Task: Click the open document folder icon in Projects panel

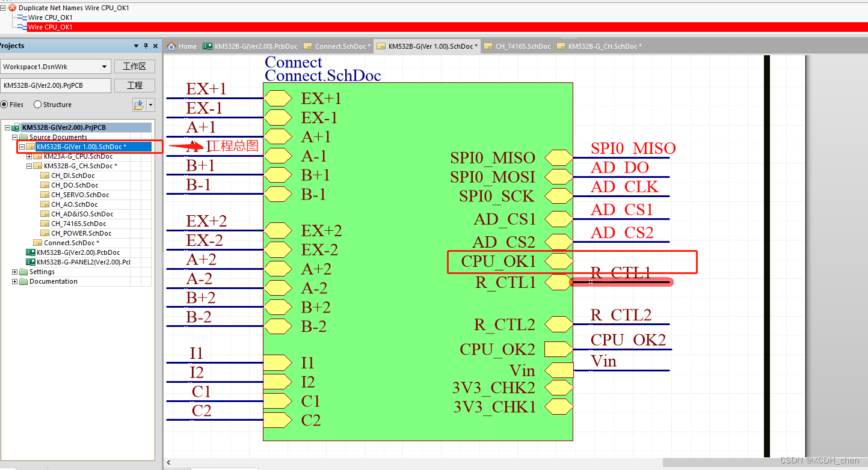Action: [137, 105]
